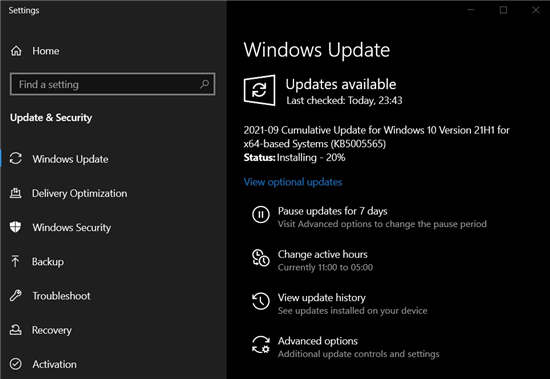Maximize the Settings window
This screenshot has width=550, height=379.
pyautogui.click(x=503, y=10)
